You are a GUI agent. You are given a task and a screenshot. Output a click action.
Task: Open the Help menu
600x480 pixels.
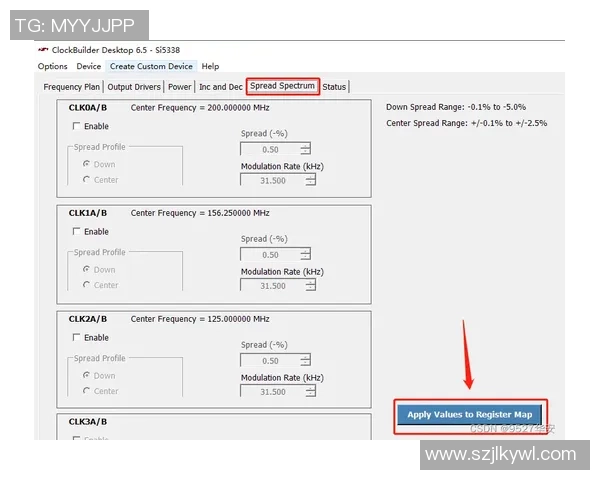[x=211, y=66]
